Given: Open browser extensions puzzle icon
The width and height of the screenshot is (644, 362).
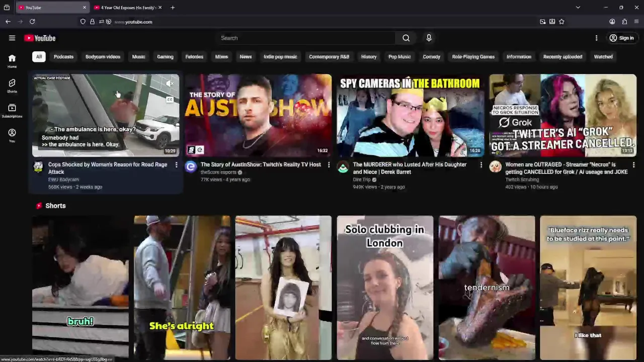Looking at the screenshot, I should click(624, 22).
